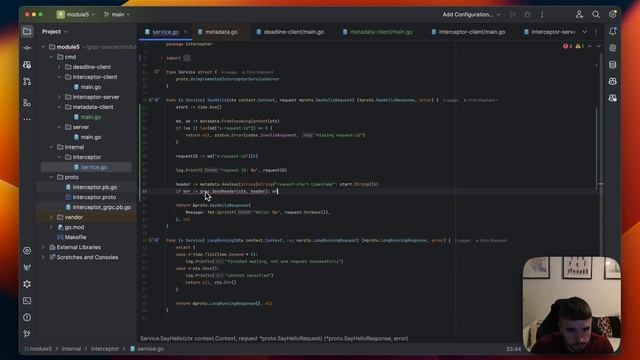Select main.go under metadata-client
The height and width of the screenshot is (360, 640).
click(x=87, y=117)
